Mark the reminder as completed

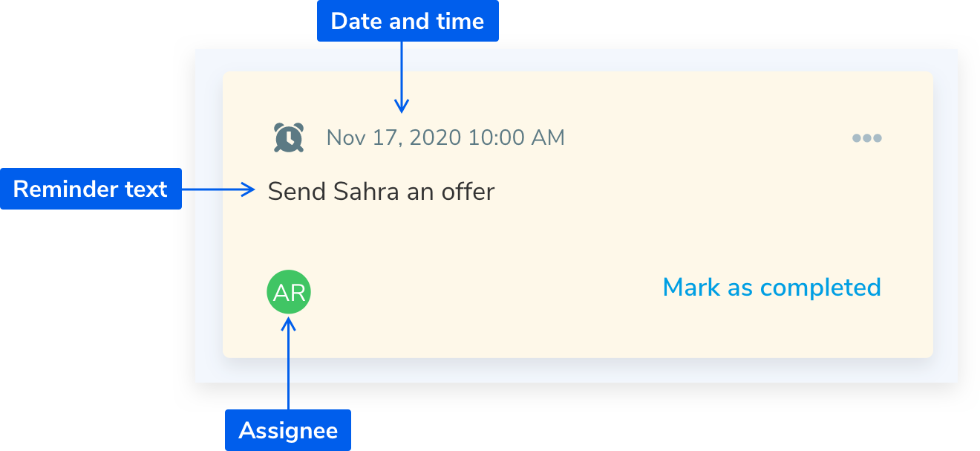771,288
